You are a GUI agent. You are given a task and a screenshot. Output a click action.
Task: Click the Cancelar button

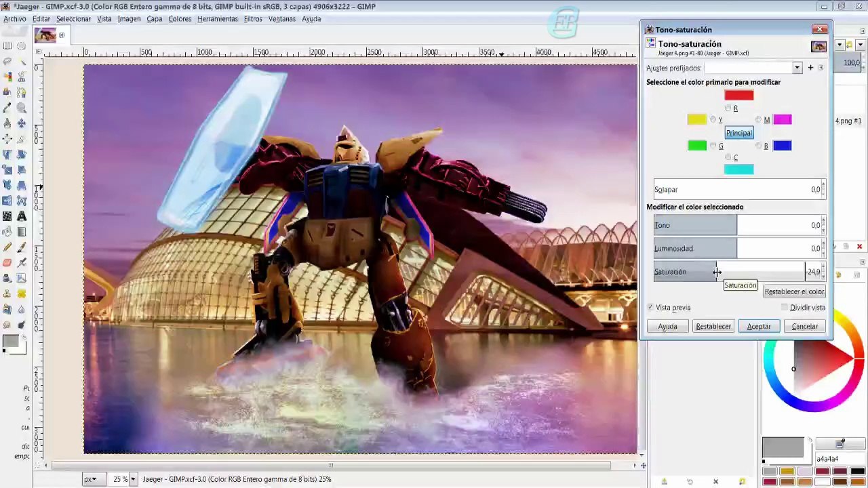(805, 327)
